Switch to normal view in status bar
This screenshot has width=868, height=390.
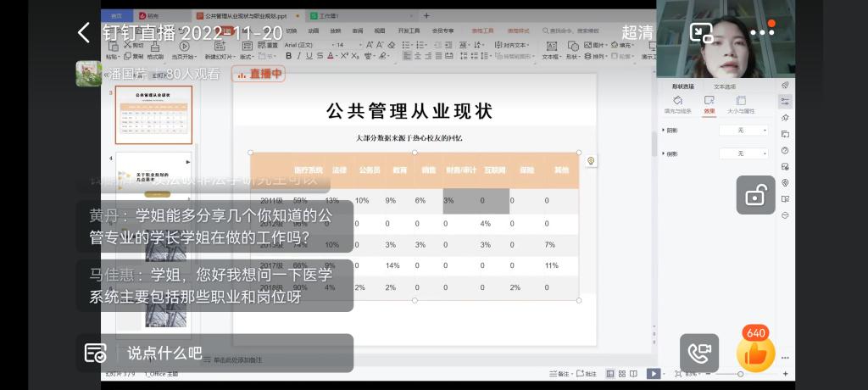tap(610, 374)
